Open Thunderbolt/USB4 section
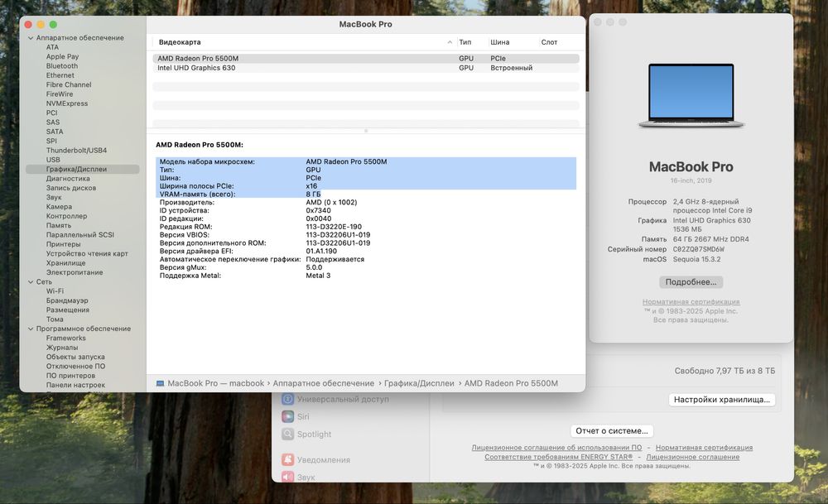Screen dimensions: 828x504 click(x=76, y=151)
